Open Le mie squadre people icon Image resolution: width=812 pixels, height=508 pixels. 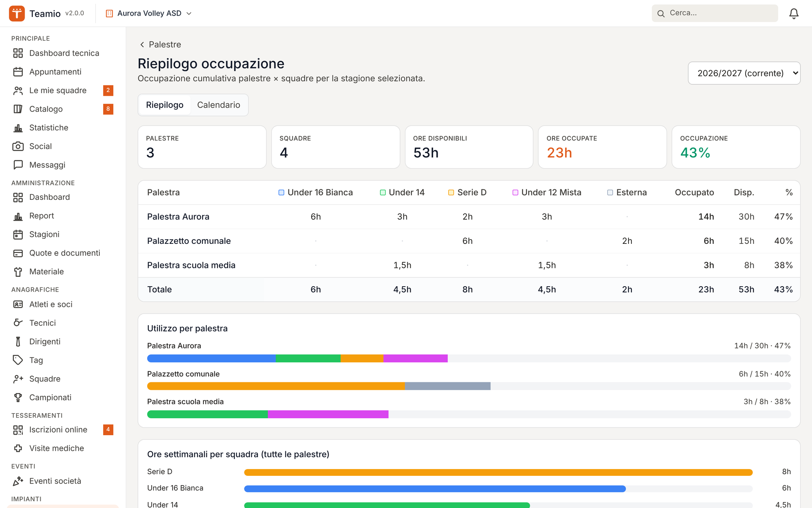(x=18, y=91)
